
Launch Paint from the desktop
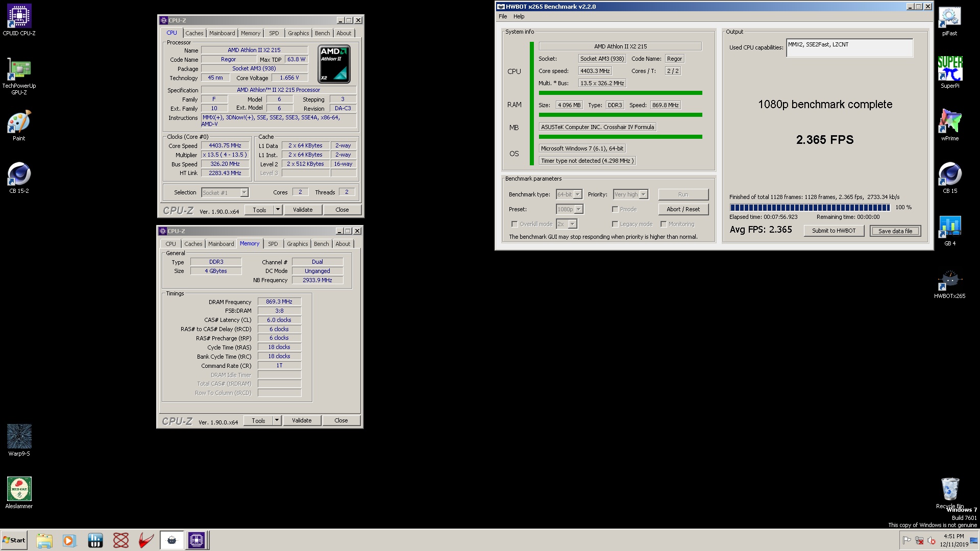coord(19,126)
